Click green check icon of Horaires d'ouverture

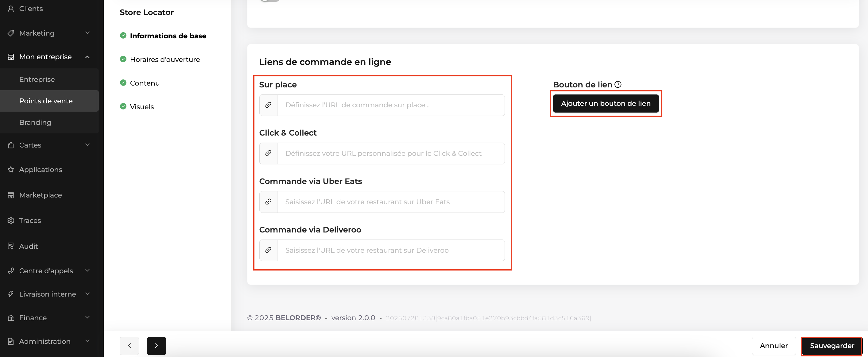click(123, 59)
